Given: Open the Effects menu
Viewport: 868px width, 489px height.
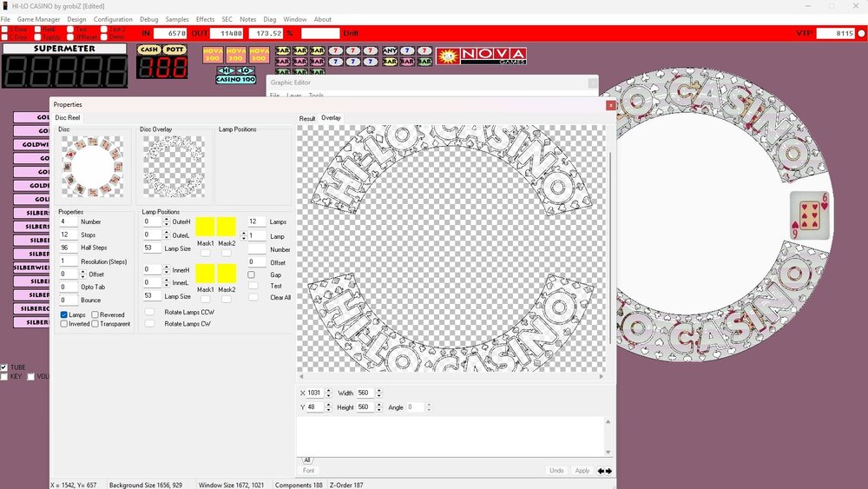Looking at the screenshot, I should point(206,19).
